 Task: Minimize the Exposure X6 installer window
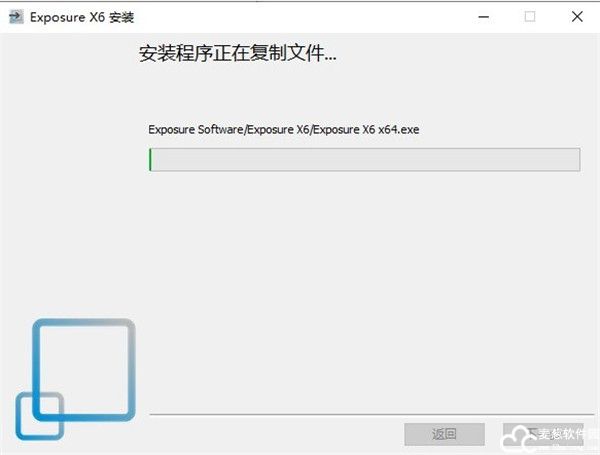pyautogui.click(x=484, y=17)
